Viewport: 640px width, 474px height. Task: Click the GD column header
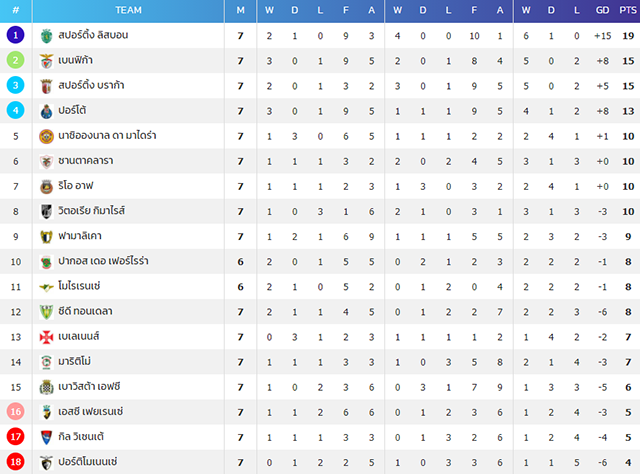click(x=602, y=11)
